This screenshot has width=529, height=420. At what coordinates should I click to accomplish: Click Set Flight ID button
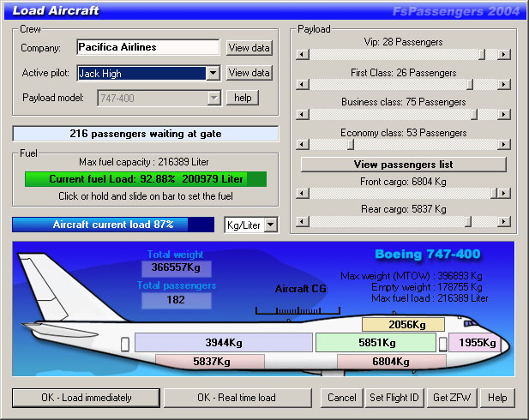[394, 398]
